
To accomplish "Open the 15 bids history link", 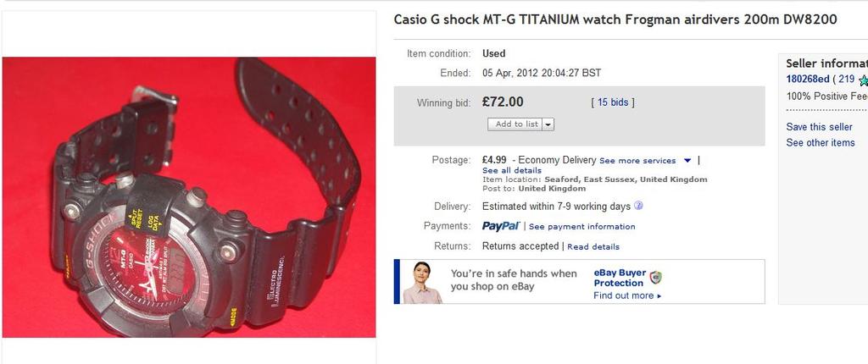I will pyautogui.click(x=612, y=102).
